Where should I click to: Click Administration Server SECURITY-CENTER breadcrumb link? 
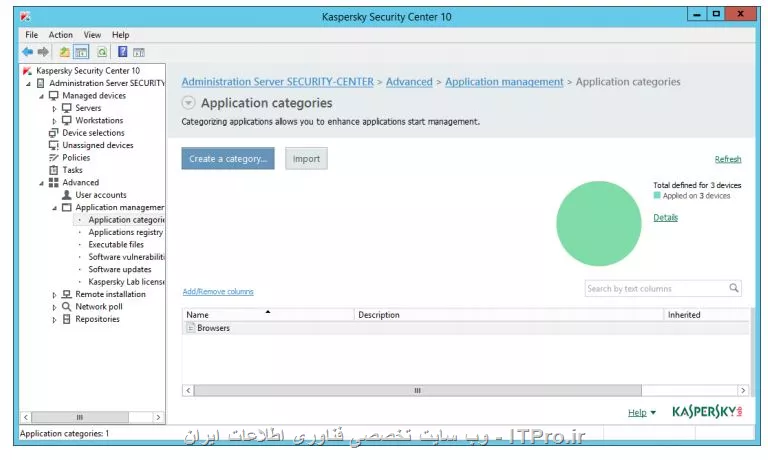click(278, 82)
